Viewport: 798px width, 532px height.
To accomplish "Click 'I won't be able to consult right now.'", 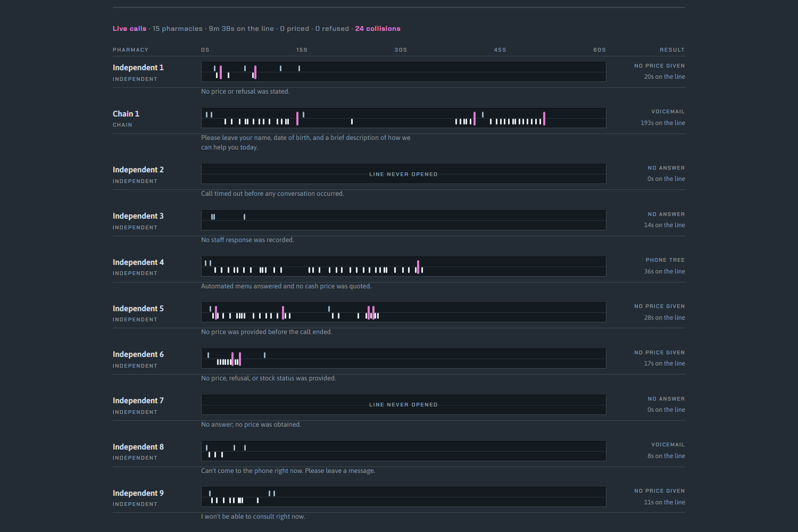I will pos(253,517).
